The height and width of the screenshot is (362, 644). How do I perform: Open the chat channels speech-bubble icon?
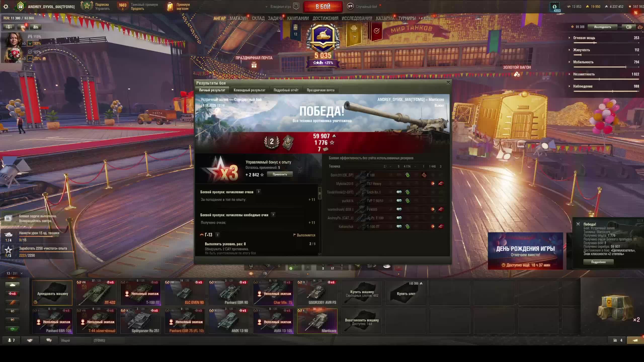click(49, 340)
